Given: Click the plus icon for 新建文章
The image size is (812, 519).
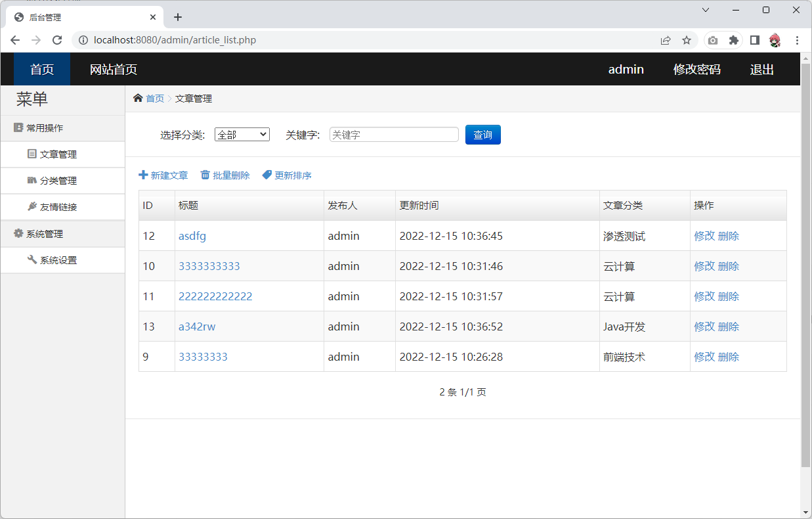Looking at the screenshot, I should pyautogui.click(x=143, y=175).
